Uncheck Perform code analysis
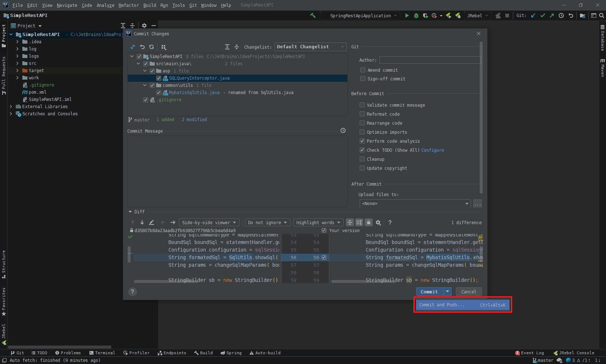 click(x=362, y=141)
